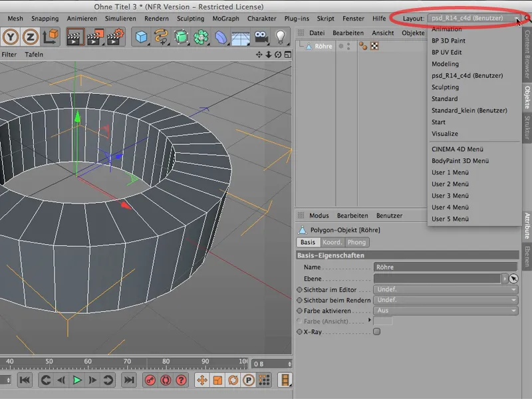Open Sichtbar im Editor dropdown
The image size is (532, 399).
(x=446, y=289)
